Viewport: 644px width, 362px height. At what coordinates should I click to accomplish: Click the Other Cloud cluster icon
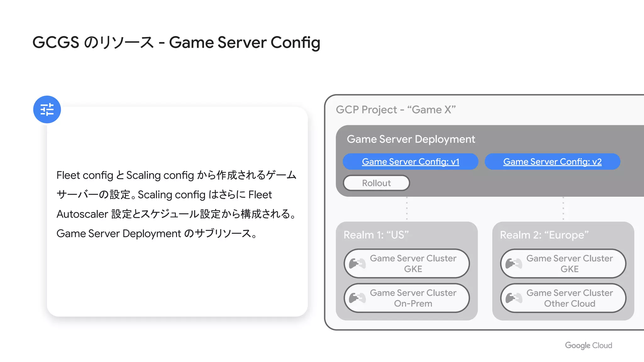point(514,298)
